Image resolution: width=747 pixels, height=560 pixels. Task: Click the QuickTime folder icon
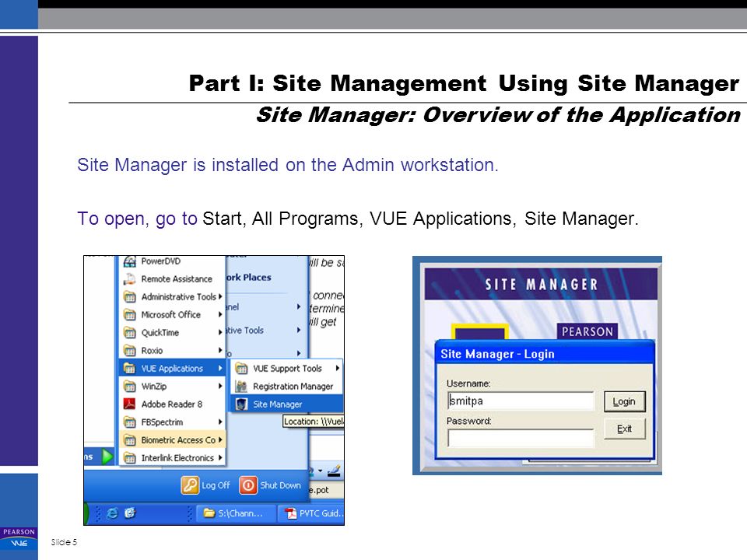pyautogui.click(x=130, y=332)
